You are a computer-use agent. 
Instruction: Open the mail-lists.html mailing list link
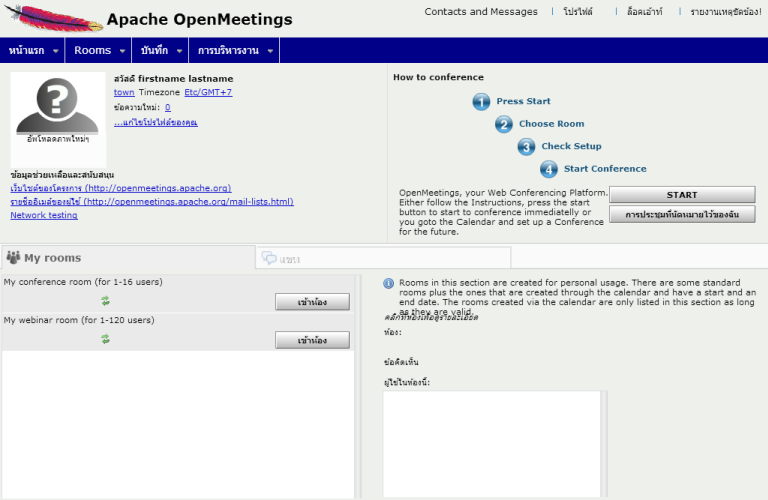(x=152, y=202)
